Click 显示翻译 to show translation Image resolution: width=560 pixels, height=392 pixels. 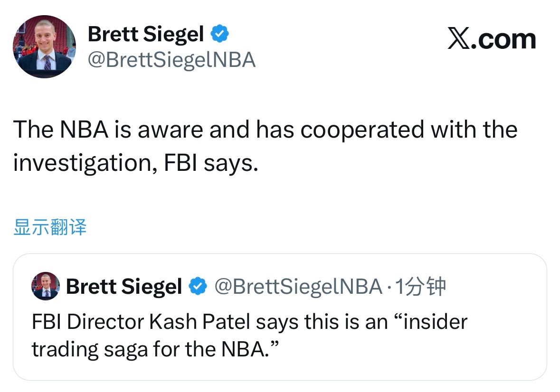click(50, 227)
